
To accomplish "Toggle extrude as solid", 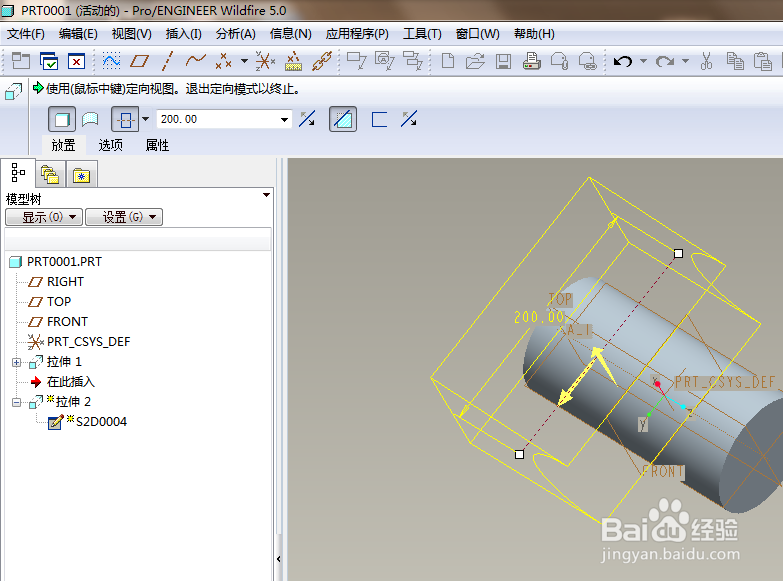I will [62, 119].
